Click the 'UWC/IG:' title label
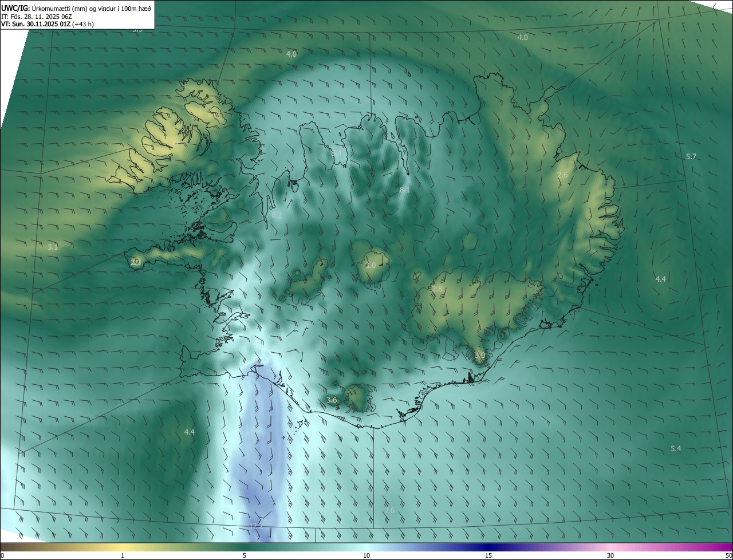The image size is (733, 560). coord(15,7)
